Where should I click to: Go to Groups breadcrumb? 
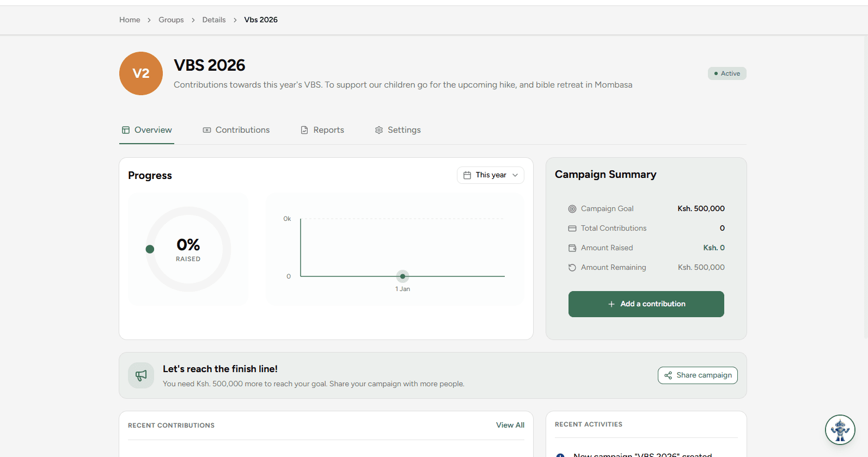(171, 20)
